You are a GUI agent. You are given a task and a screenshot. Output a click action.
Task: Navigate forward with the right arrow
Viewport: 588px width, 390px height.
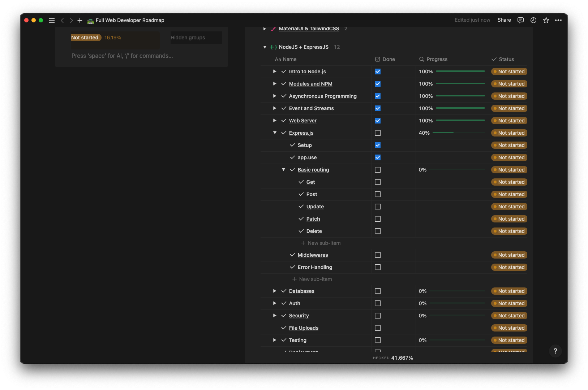coord(71,21)
